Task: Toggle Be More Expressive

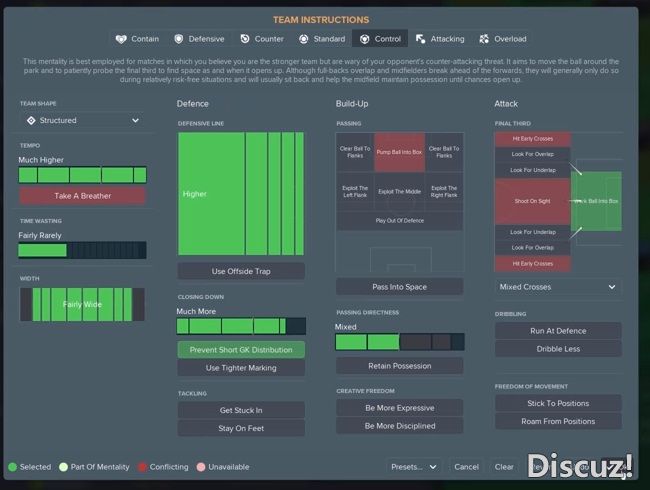Action: pos(400,408)
